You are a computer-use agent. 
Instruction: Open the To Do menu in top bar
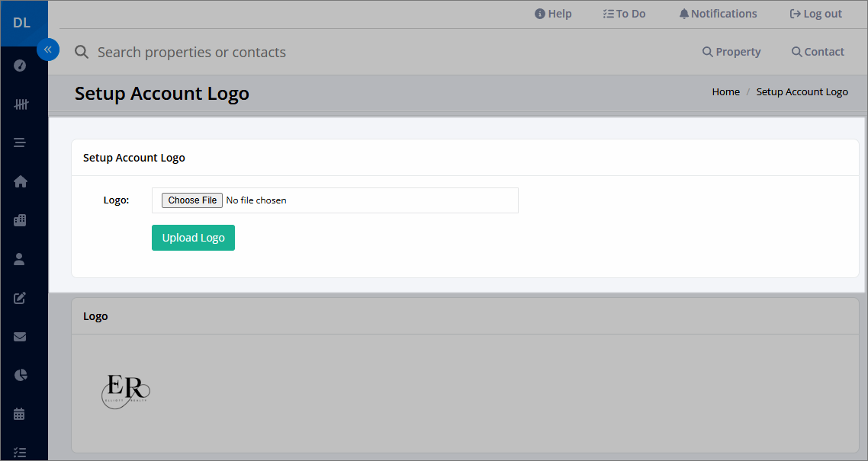point(624,13)
